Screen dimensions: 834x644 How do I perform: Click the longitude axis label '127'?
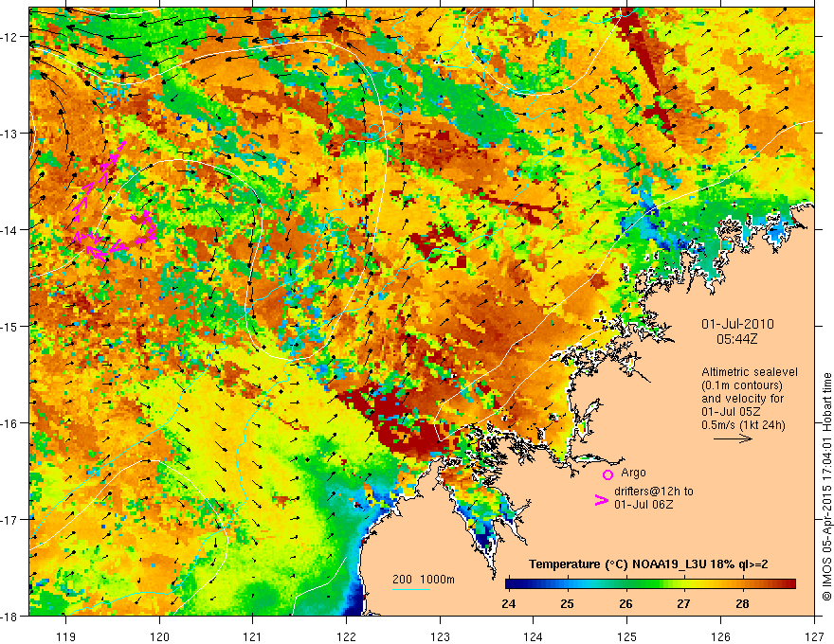coord(814,636)
